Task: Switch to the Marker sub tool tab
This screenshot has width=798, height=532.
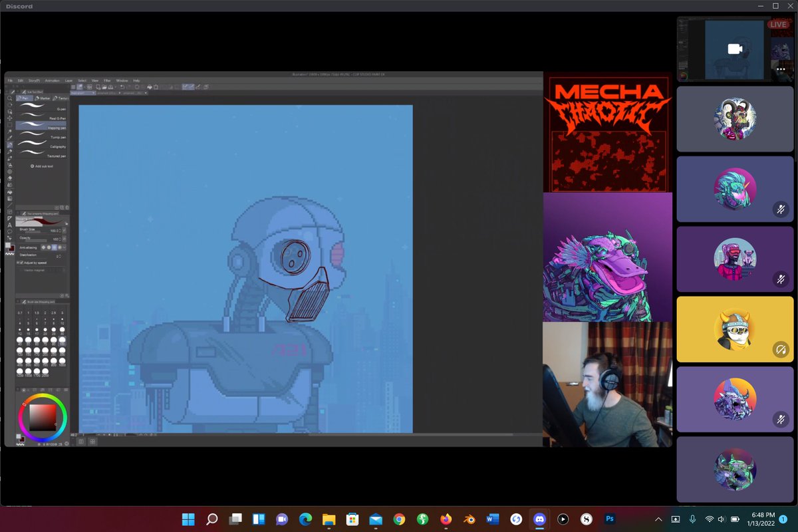Action: click(43, 98)
